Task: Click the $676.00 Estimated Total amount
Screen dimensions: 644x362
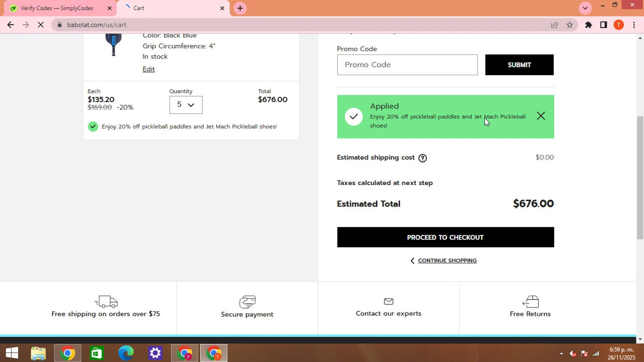Action: click(x=533, y=204)
